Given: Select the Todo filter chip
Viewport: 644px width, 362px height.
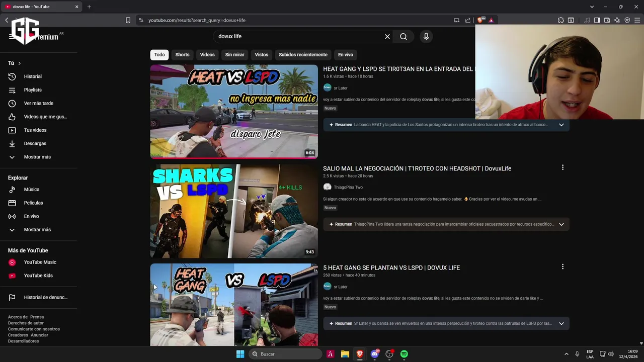Looking at the screenshot, I should click(159, 54).
